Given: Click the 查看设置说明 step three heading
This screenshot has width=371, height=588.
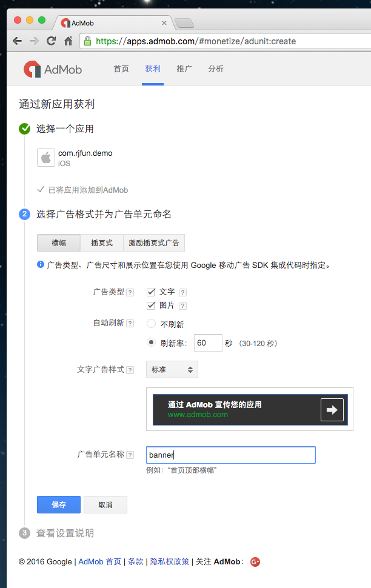Looking at the screenshot, I should click(65, 533).
